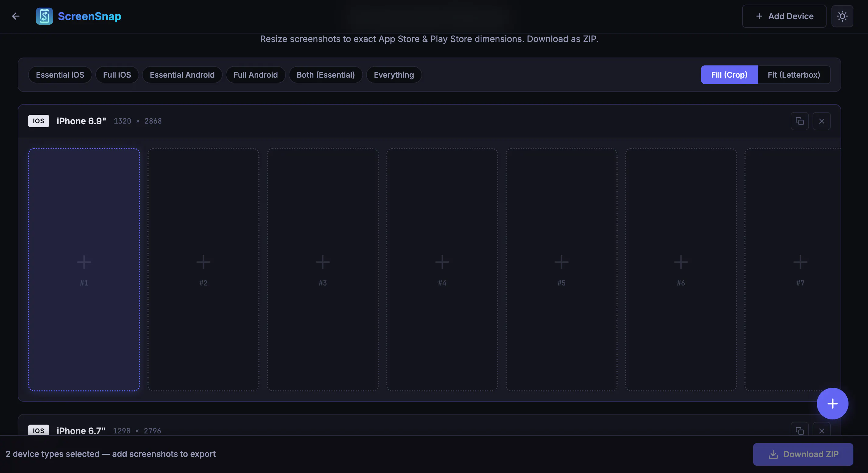Select the Essential Android preset
The image size is (868, 473).
182,75
